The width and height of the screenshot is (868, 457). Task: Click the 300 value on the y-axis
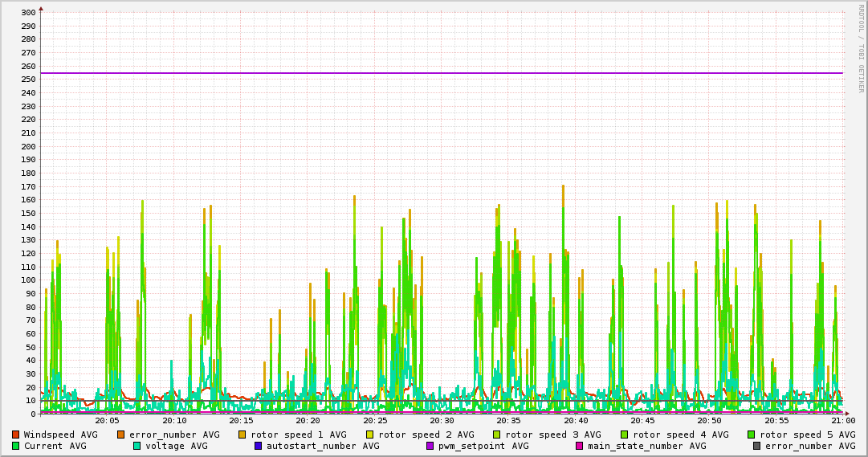click(x=27, y=13)
